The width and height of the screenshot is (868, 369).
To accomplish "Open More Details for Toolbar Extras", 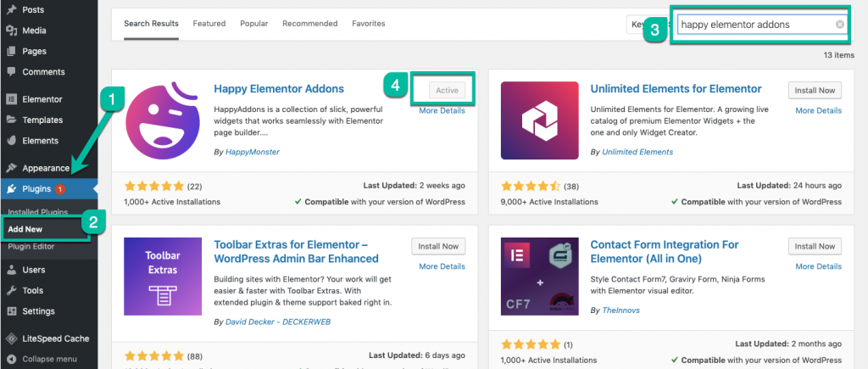I will [442, 266].
